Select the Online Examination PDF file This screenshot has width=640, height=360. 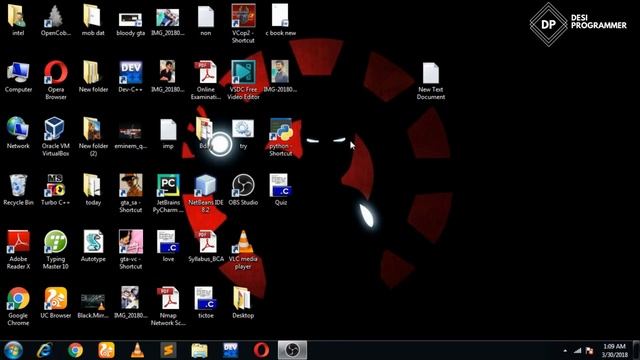click(206, 73)
